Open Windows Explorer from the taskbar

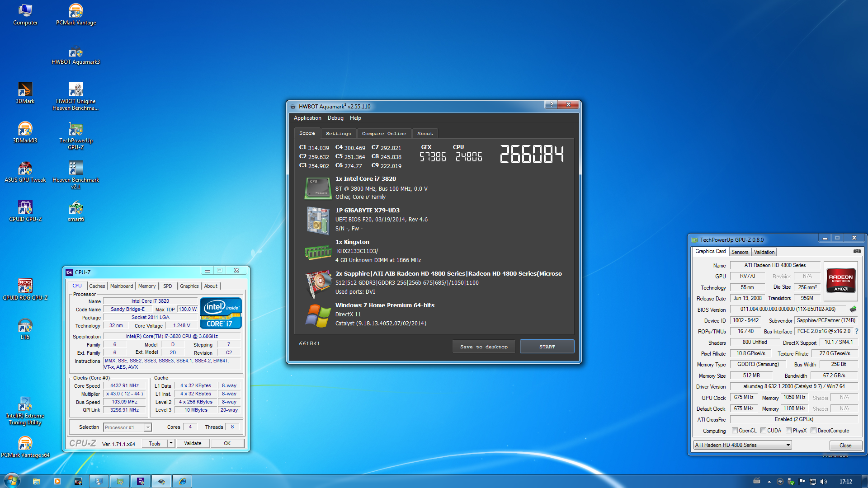37,481
